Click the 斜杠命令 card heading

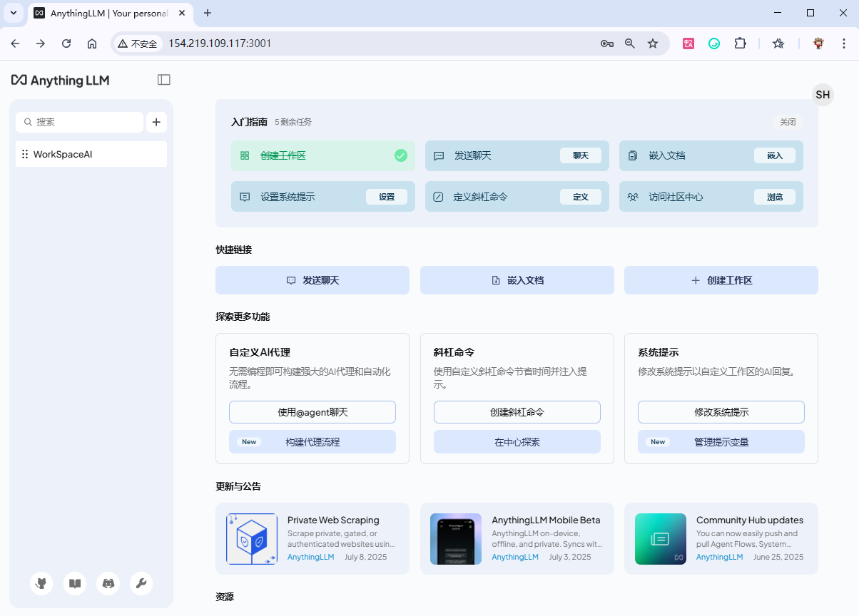[x=454, y=352]
